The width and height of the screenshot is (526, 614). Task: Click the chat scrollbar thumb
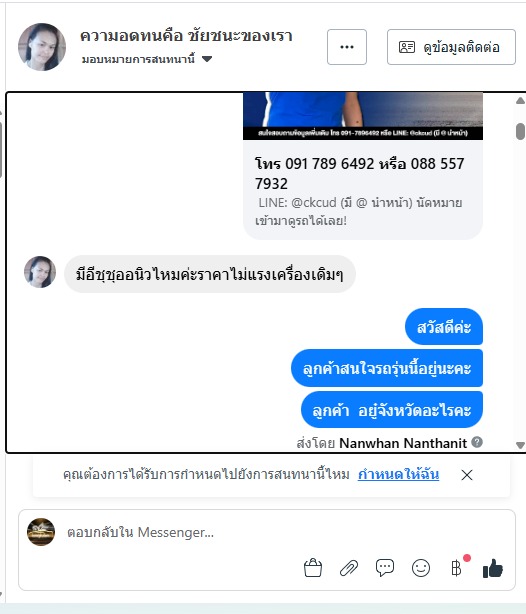click(x=521, y=131)
